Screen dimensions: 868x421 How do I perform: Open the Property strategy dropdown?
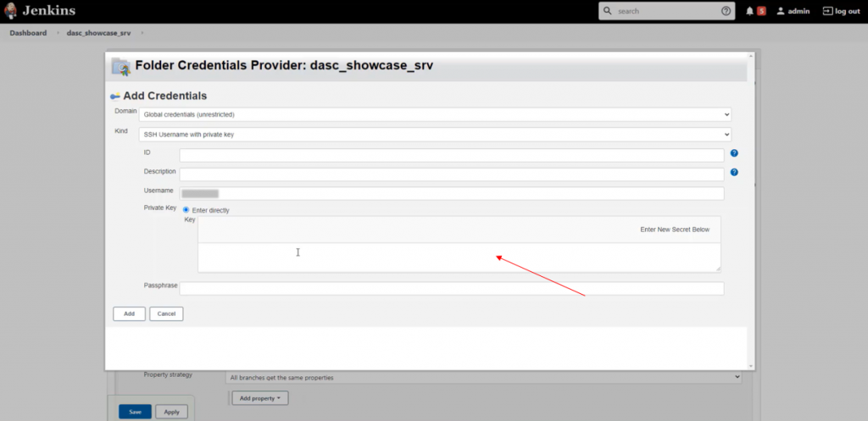483,377
